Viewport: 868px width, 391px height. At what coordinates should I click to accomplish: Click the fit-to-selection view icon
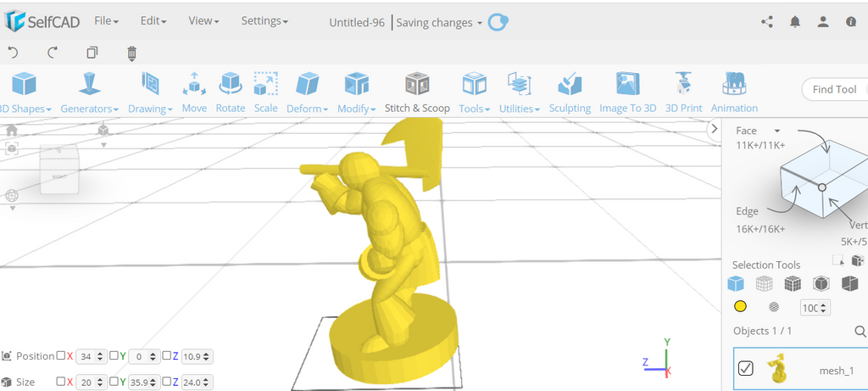tap(12, 148)
